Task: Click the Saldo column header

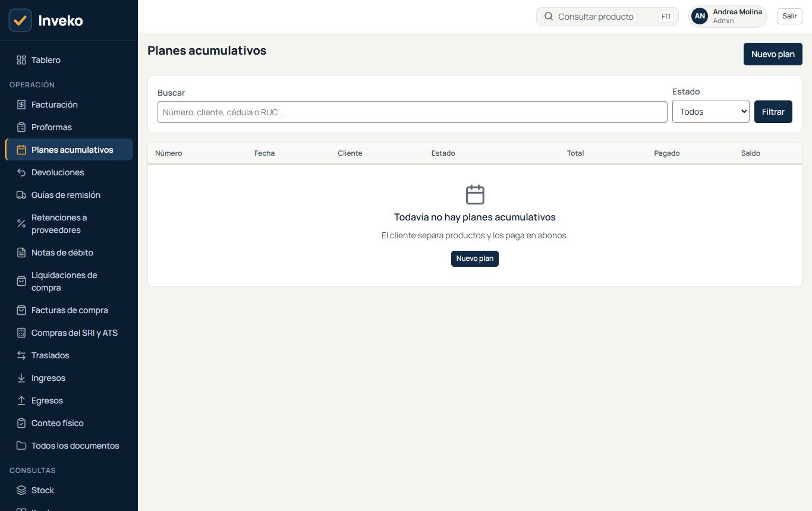Action: tap(751, 153)
